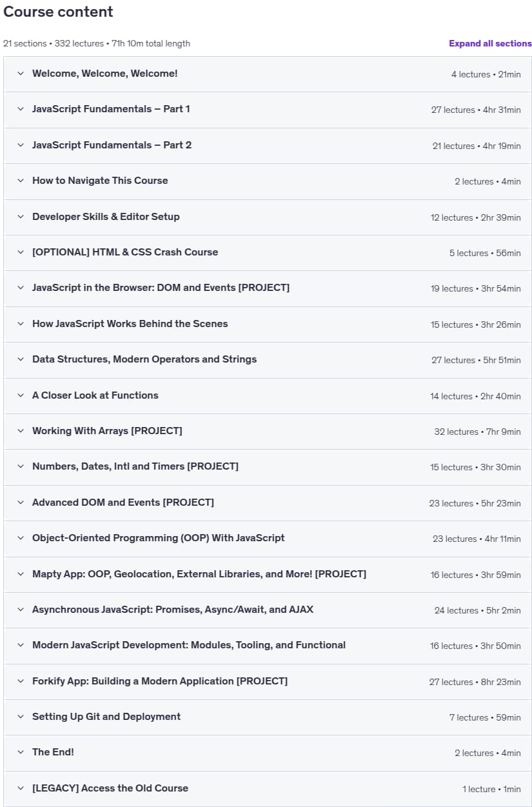Image resolution: width=532 pixels, height=807 pixels.
Task: Click the '32 lectures • 7hr 9min' text
Action: click(477, 432)
